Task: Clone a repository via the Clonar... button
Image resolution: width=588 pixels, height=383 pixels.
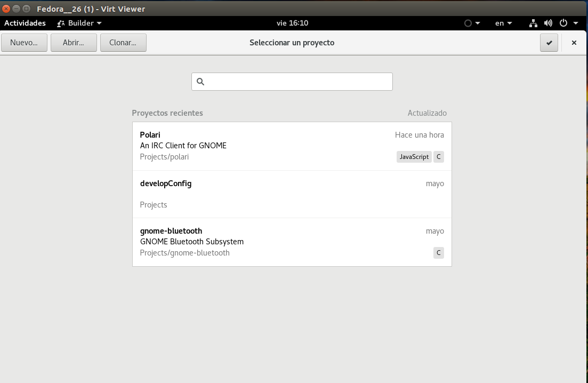Action: click(x=123, y=42)
